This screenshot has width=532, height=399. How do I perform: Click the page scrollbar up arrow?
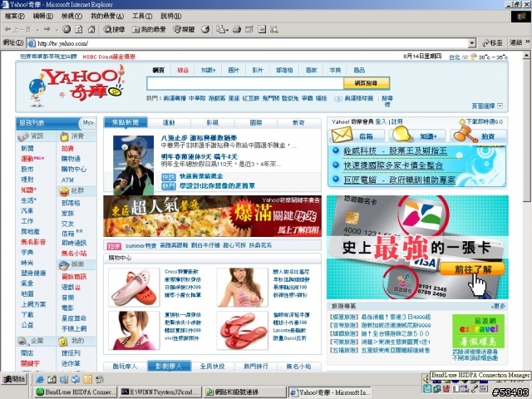(x=526, y=55)
